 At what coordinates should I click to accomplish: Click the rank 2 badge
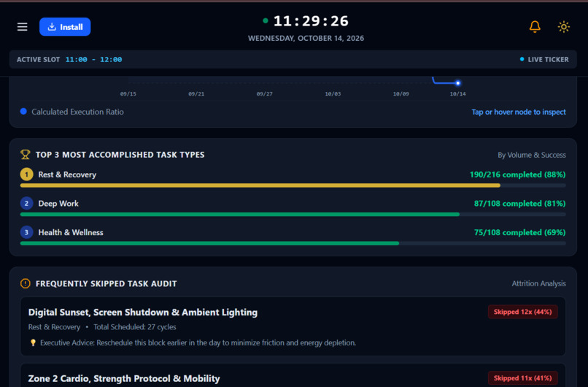26,204
